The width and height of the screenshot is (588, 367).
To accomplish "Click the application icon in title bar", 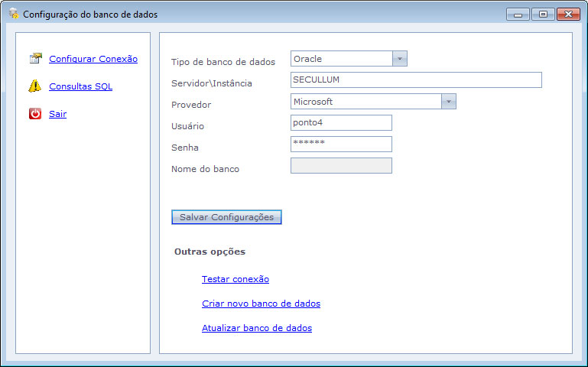I will coord(13,14).
